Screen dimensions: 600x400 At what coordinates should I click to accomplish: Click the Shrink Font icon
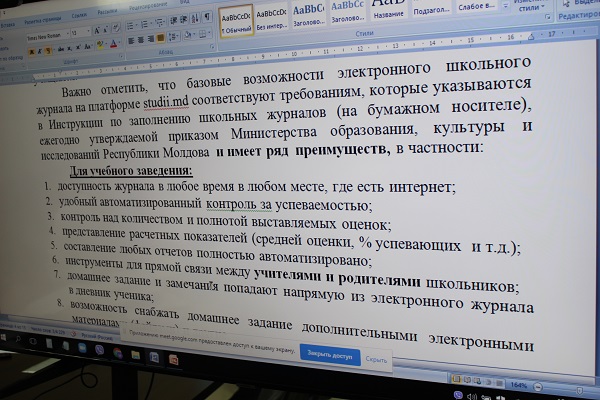click(x=106, y=29)
